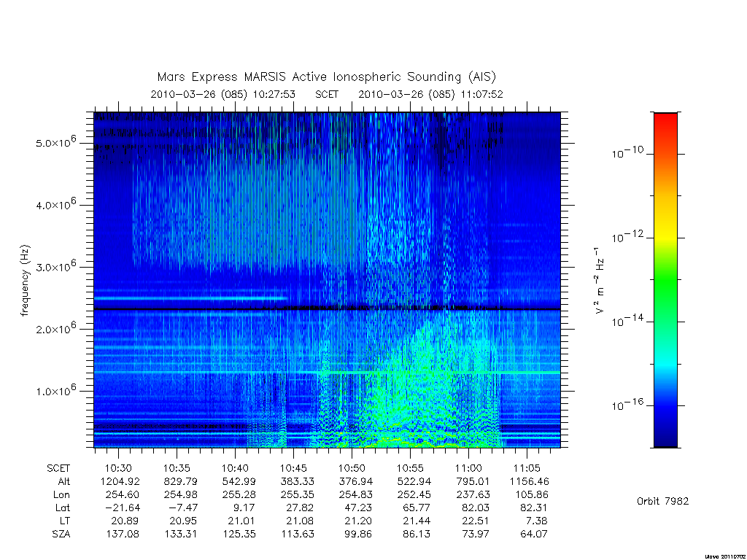Click SZA value 99.86
Screen dimensions: 747x560
[357, 534]
